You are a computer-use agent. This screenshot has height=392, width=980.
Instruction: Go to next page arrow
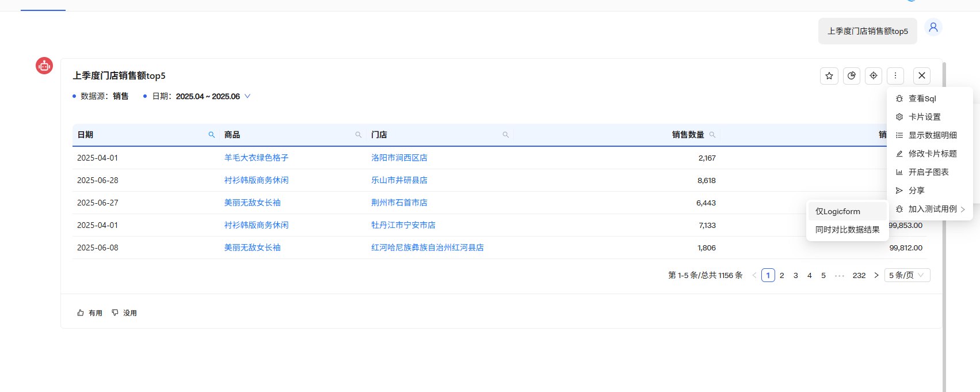[x=876, y=275]
